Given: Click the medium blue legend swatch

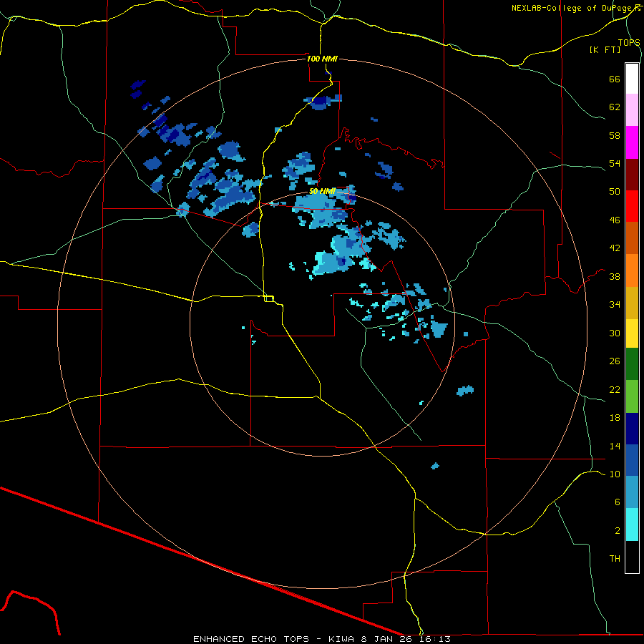Looking at the screenshot, I should pos(632,460).
